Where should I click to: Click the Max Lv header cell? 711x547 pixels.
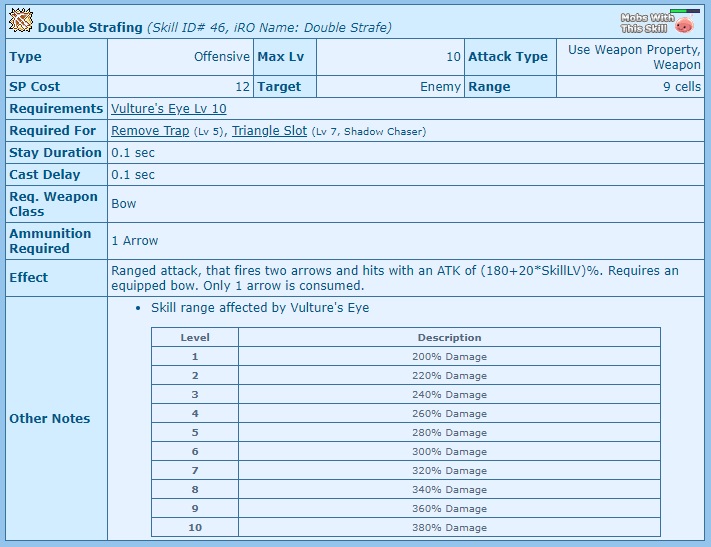point(285,57)
